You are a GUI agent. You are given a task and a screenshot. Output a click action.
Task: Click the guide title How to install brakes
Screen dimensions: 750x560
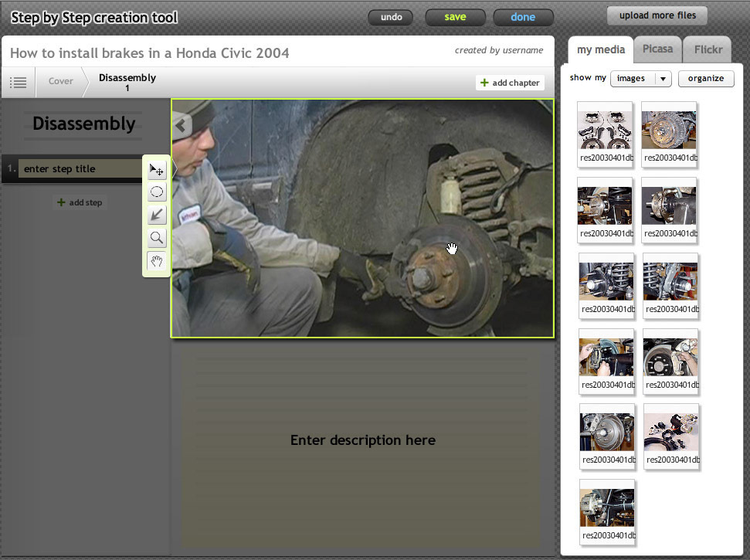coord(149,53)
